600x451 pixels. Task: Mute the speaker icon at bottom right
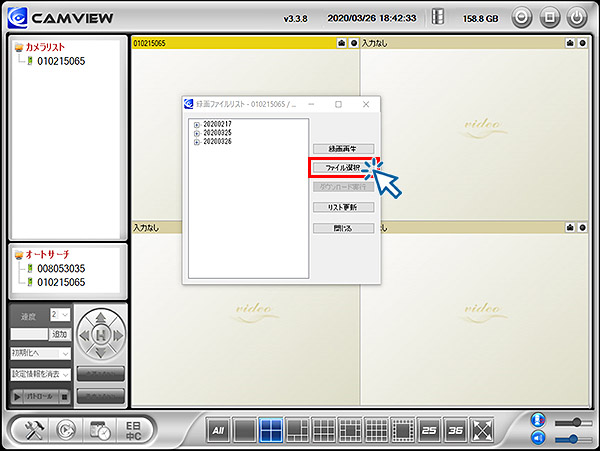point(539,439)
